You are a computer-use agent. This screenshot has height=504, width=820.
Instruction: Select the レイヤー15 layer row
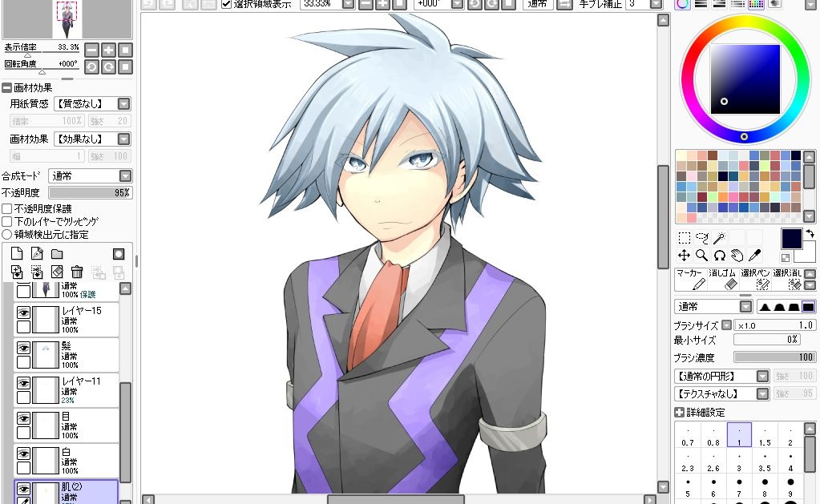coord(67,320)
